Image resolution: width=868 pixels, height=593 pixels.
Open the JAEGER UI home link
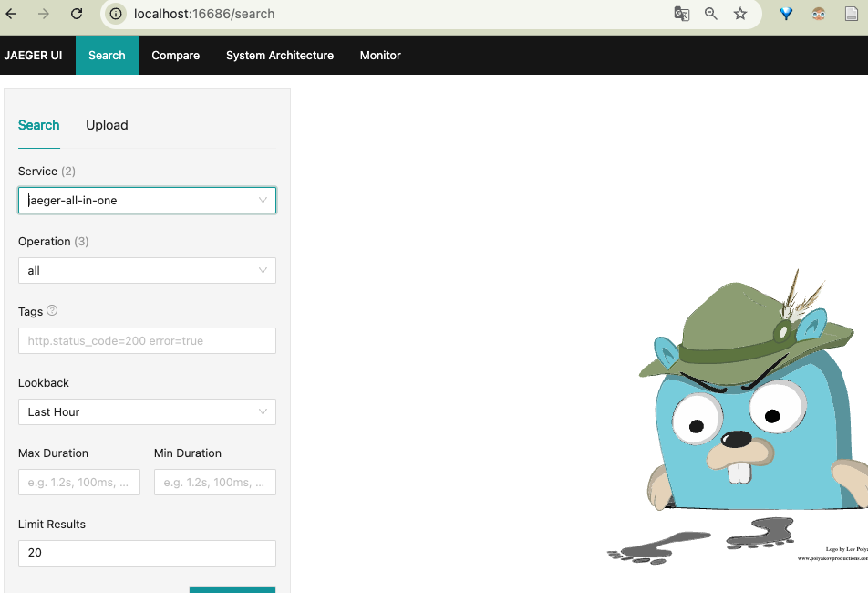[x=33, y=56]
